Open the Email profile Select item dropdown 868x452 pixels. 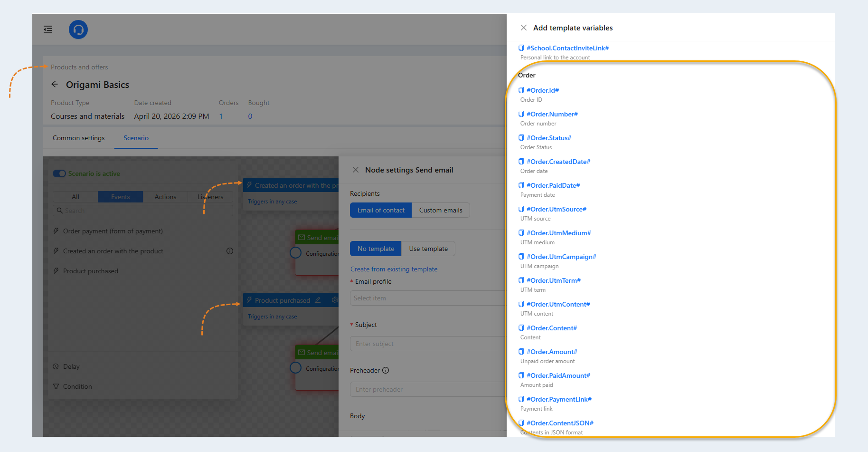point(427,298)
